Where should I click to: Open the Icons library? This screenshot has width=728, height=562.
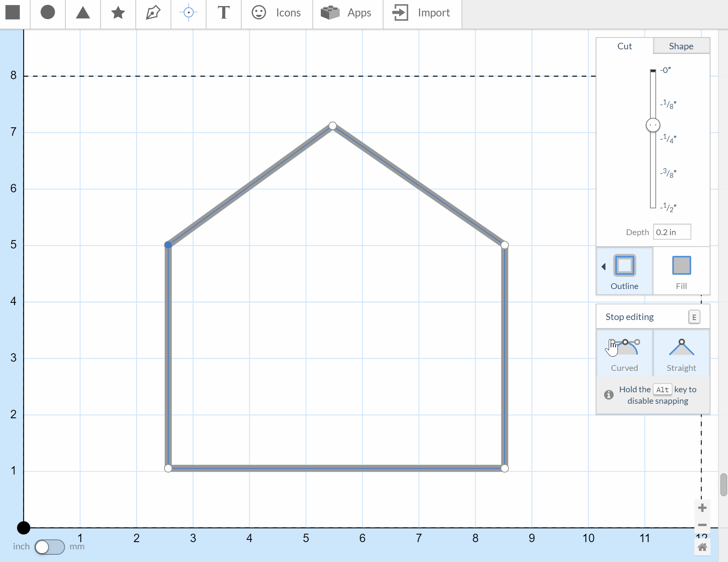coord(276,13)
